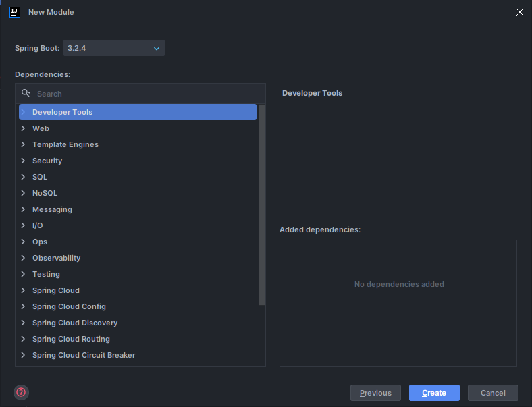Select the SQL tree item

pos(40,177)
